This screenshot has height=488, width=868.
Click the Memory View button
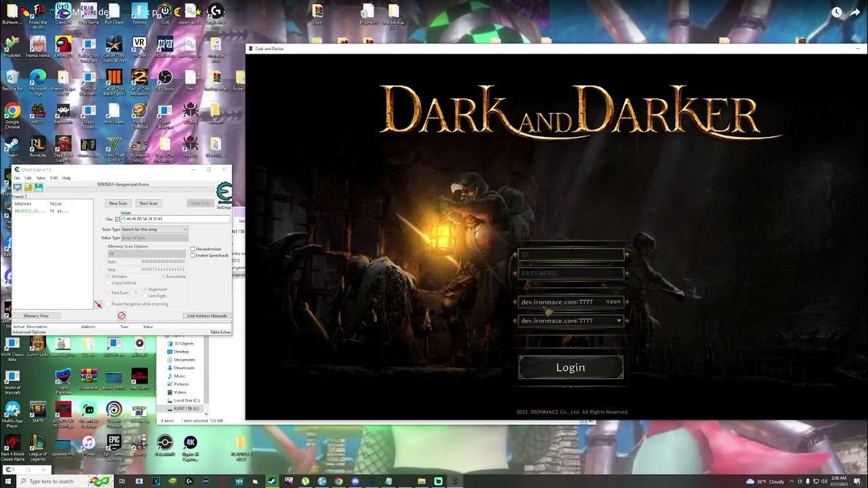click(x=36, y=316)
